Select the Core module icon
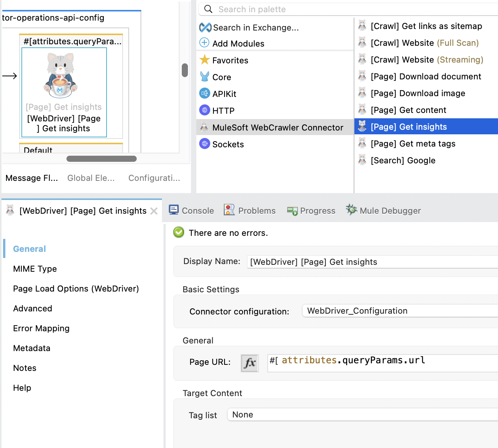 tap(205, 77)
